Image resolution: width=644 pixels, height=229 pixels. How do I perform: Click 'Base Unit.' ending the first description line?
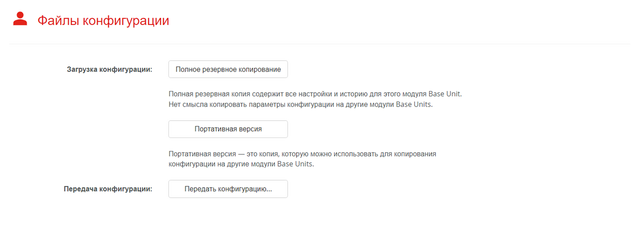coord(445,94)
